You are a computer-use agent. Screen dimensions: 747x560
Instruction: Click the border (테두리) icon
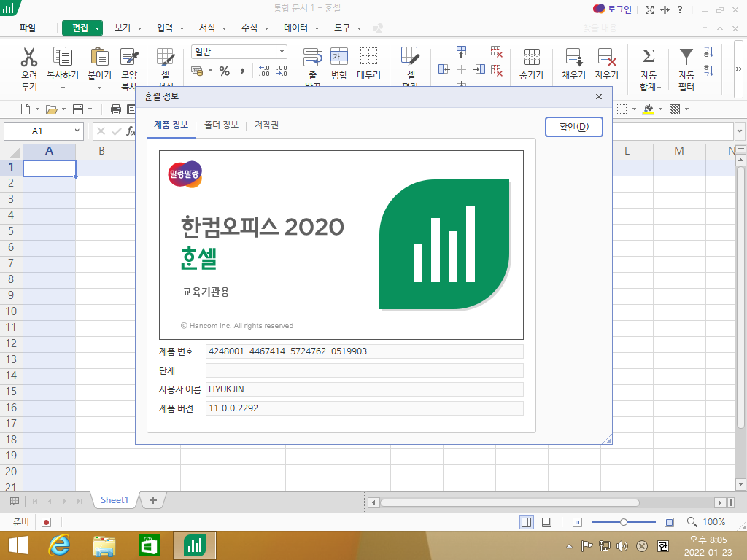click(368, 56)
